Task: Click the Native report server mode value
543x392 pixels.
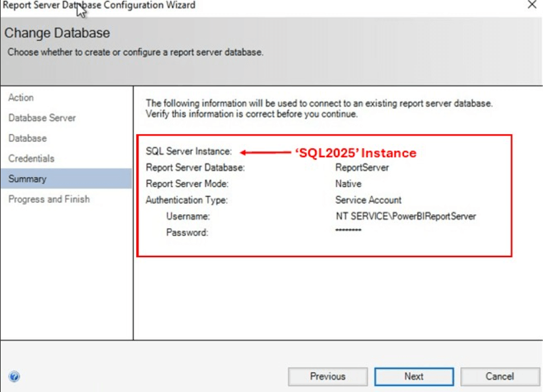Action: point(348,184)
